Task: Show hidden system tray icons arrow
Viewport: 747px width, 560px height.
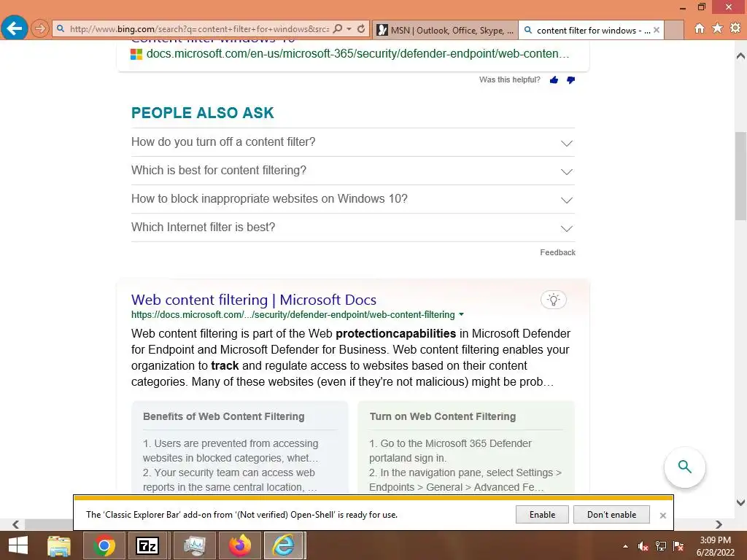Action: pyautogui.click(x=625, y=546)
